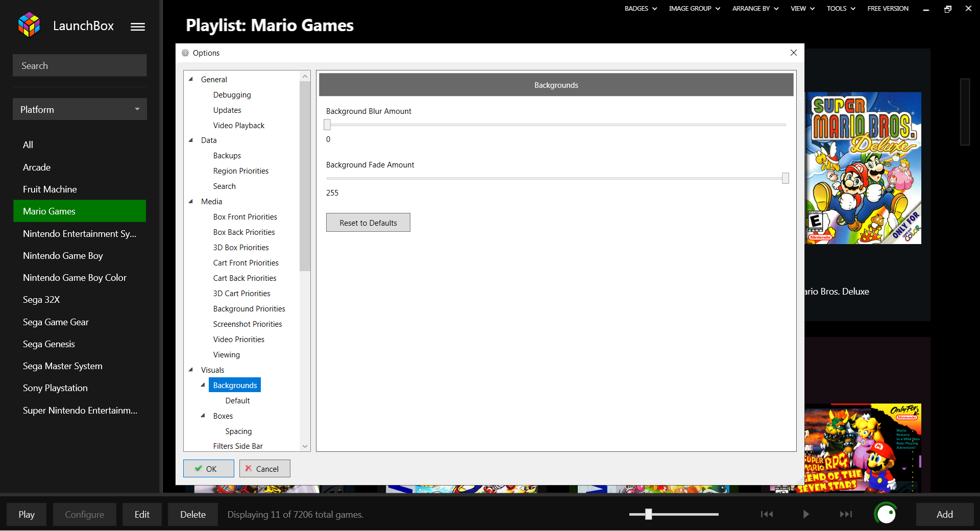Select Spacing under Boxes
This screenshot has height=531, width=980.
coord(238,431)
